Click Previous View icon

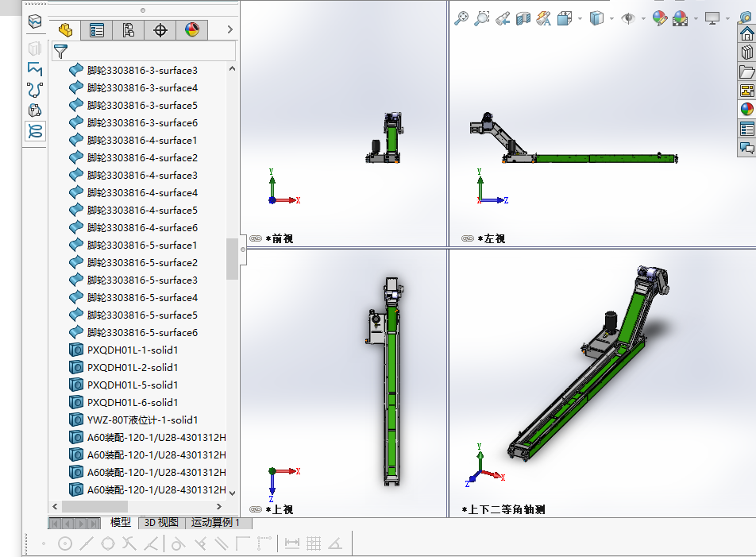(x=503, y=18)
